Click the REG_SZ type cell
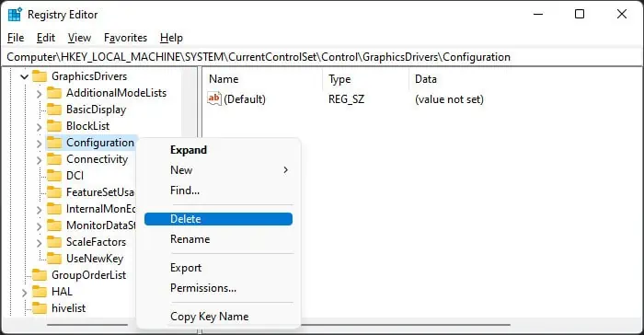The width and height of the screenshot is (644, 335). (x=346, y=99)
